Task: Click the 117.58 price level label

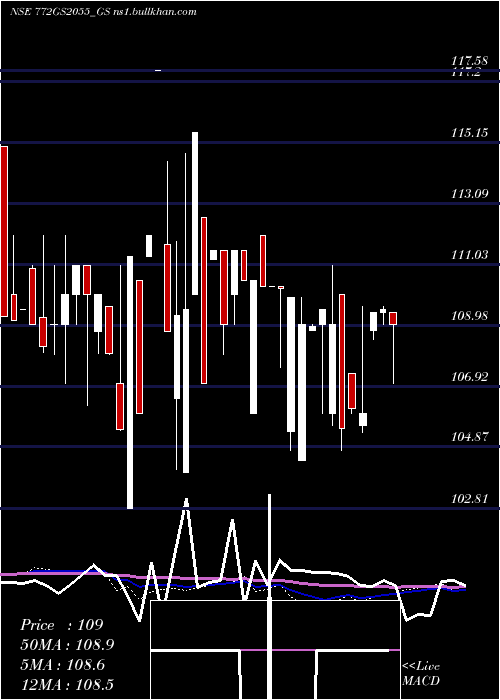Action: (x=469, y=60)
